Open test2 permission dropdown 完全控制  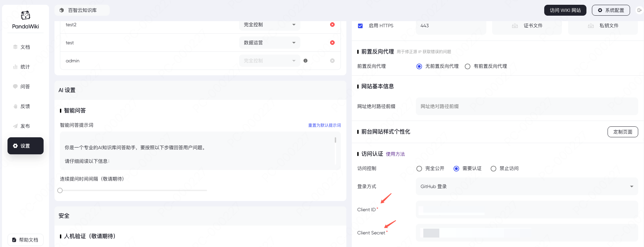(270, 25)
